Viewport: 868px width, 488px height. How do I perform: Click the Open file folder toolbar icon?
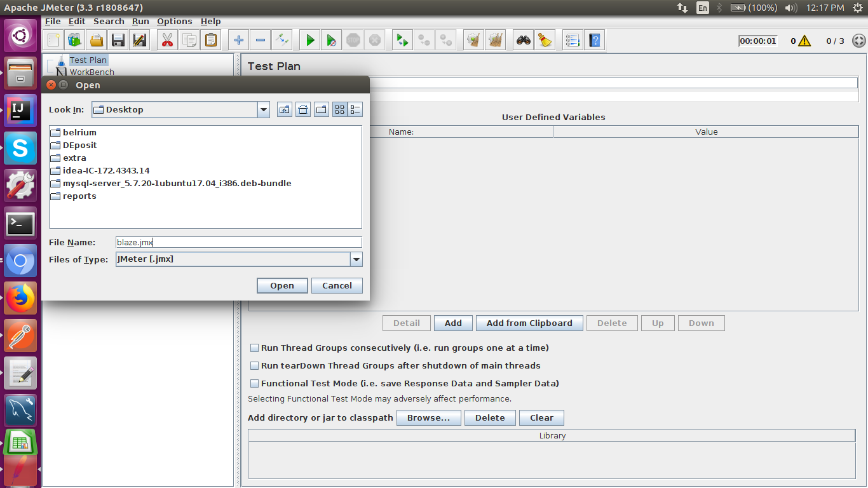tap(97, 41)
